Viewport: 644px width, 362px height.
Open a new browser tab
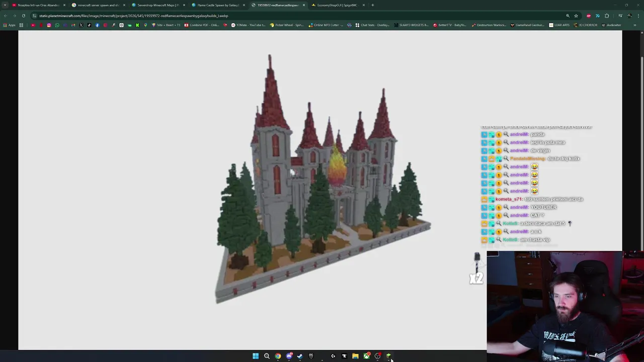point(372,5)
